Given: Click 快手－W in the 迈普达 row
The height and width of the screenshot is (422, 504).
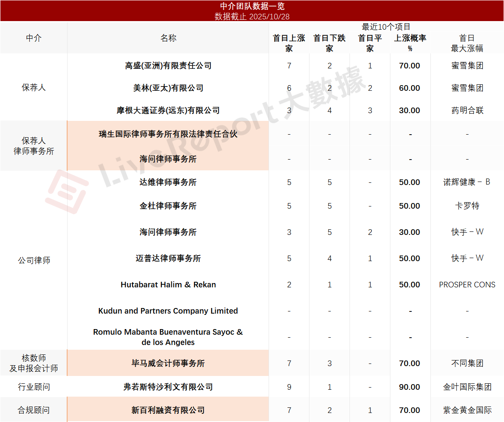Looking at the screenshot, I should tap(467, 258).
